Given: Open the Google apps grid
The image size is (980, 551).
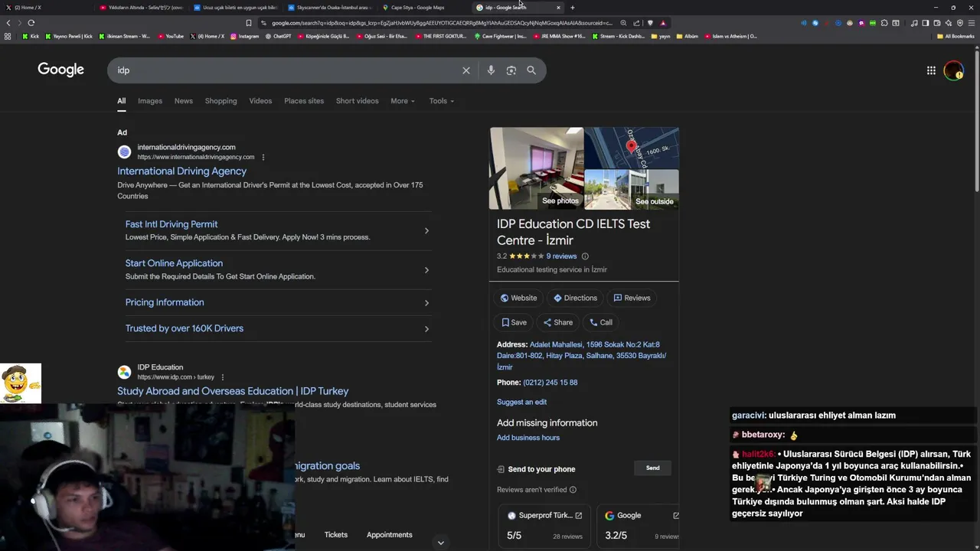Looking at the screenshot, I should point(931,70).
